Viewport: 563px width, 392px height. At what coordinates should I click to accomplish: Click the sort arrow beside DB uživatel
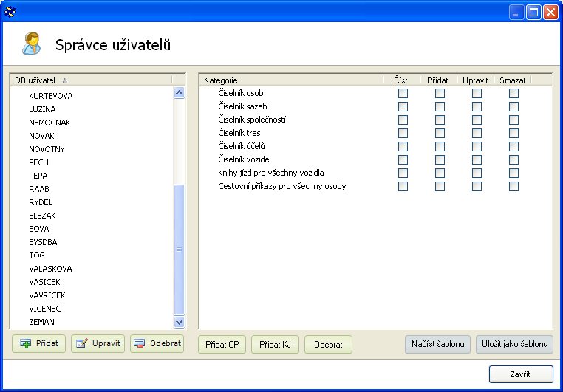pyautogui.click(x=64, y=80)
